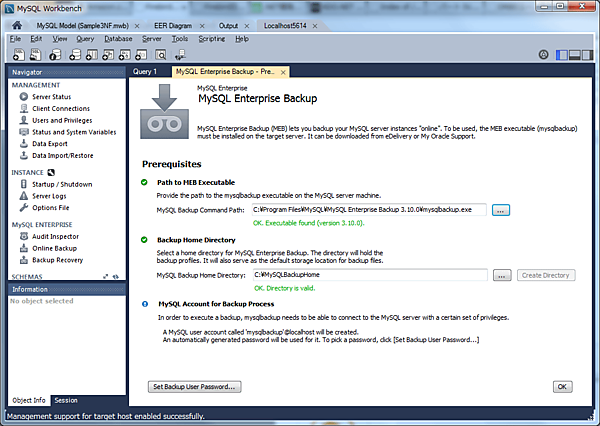Open Backup Recovery in Navigator

(57, 260)
